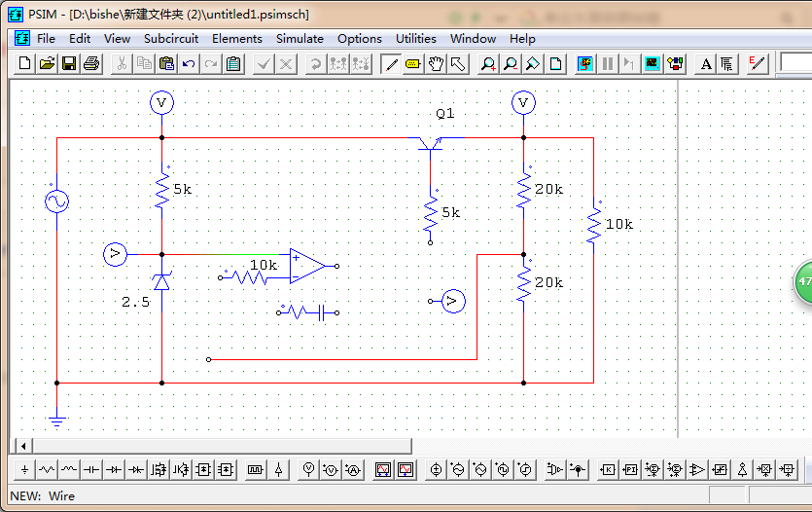This screenshot has height=512, width=812.
Task: Click the Diode element icon in bottom toolbar
Action: 114,469
